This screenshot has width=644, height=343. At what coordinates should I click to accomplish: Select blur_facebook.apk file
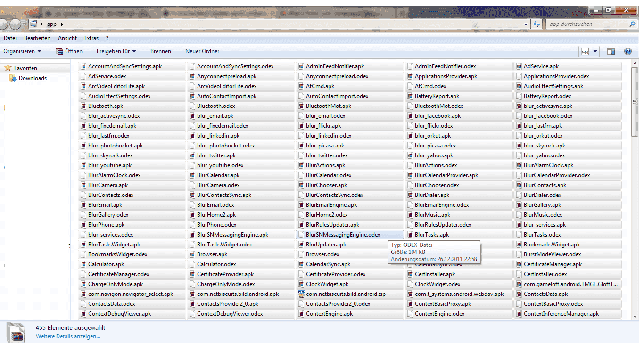(x=459, y=116)
